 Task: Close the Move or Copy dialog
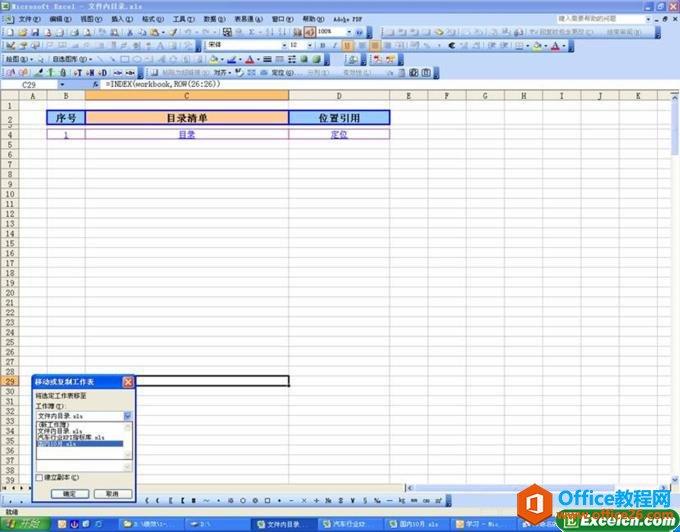pos(128,382)
